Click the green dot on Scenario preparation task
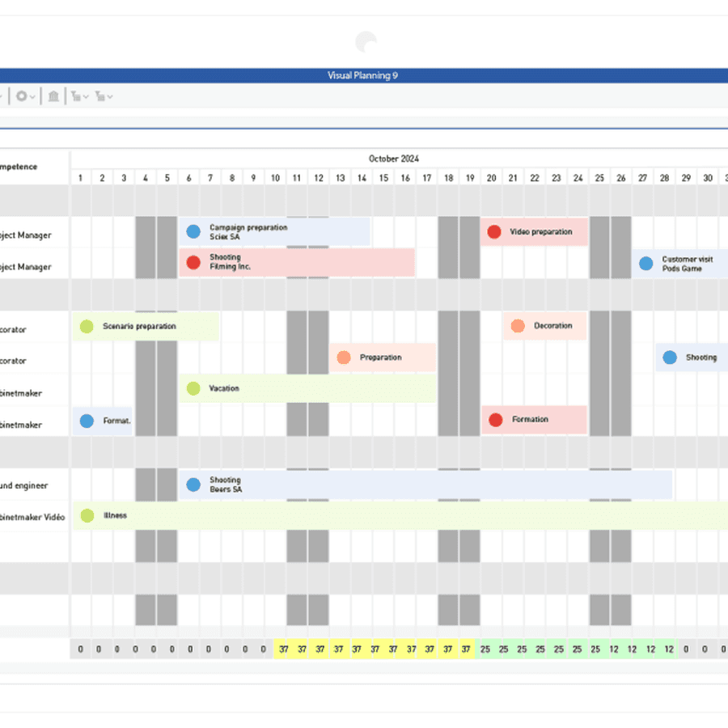Viewport: 728px width, 728px height. (87, 326)
